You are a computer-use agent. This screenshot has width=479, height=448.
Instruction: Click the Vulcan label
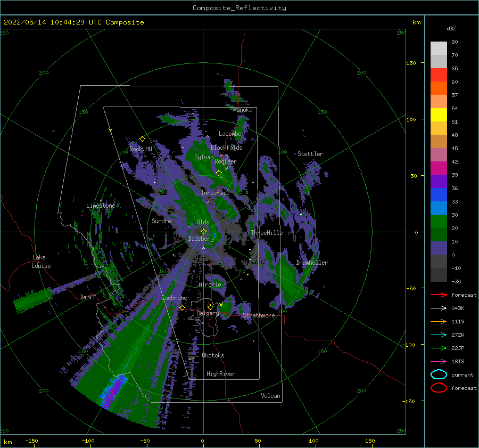[271, 396]
